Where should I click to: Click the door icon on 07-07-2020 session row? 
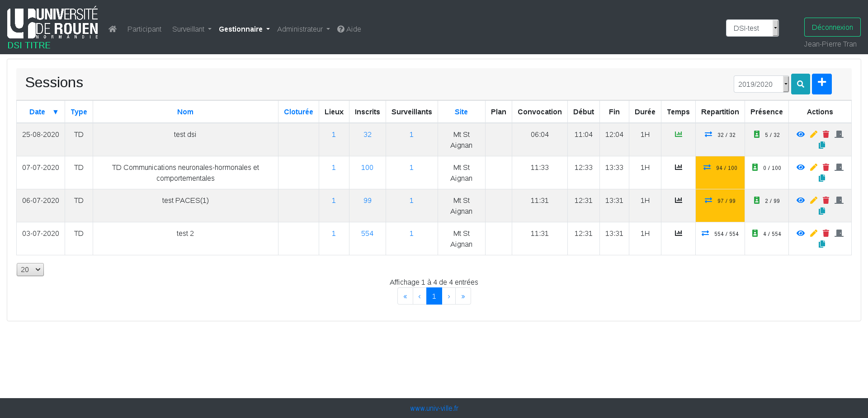[839, 167]
